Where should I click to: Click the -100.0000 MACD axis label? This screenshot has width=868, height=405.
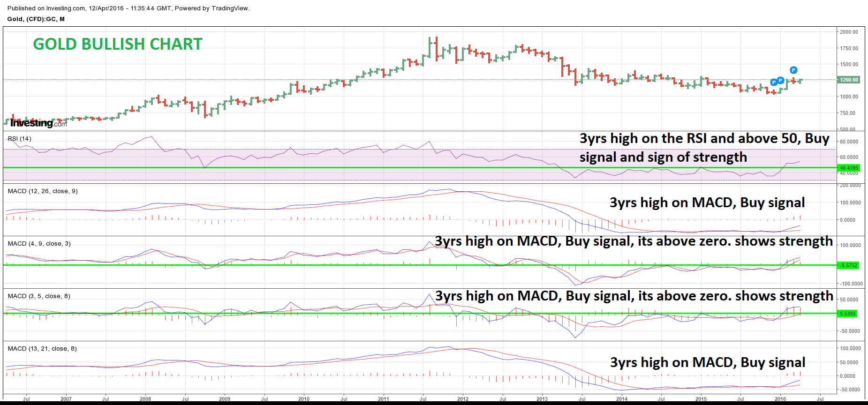851,284
